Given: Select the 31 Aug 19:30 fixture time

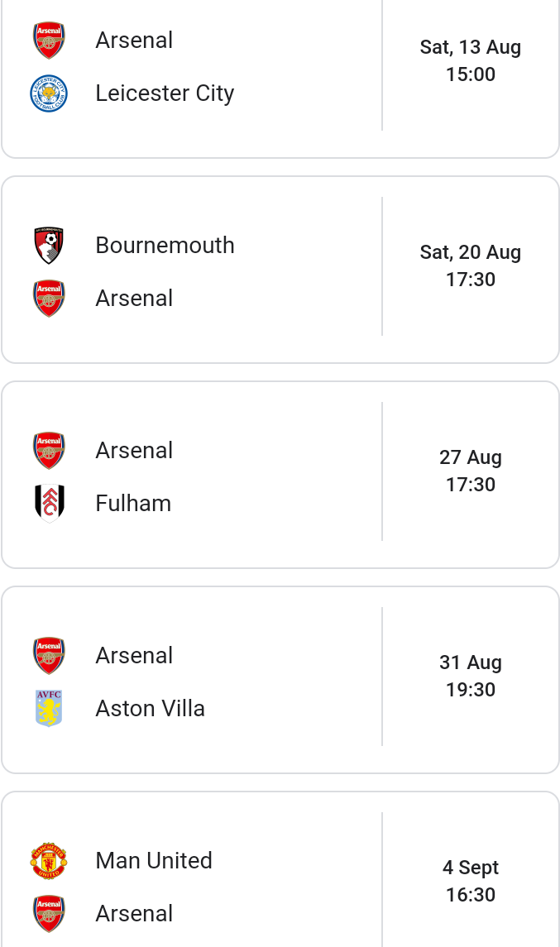Looking at the screenshot, I should point(471,676).
